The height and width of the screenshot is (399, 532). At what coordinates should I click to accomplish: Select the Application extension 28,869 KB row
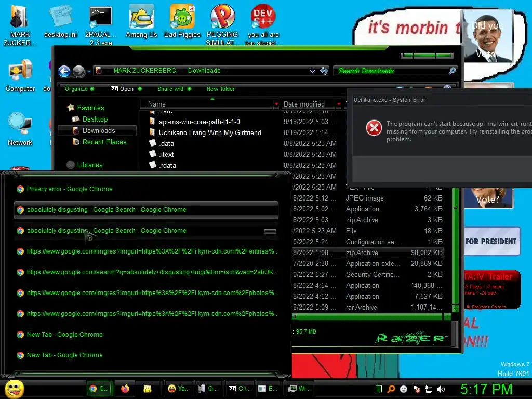[x=368, y=263]
